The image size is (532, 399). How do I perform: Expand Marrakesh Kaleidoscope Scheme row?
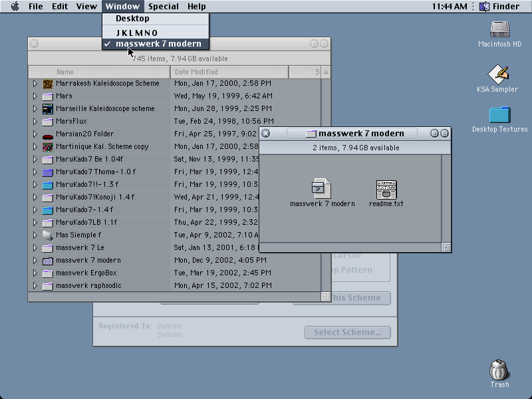point(35,83)
